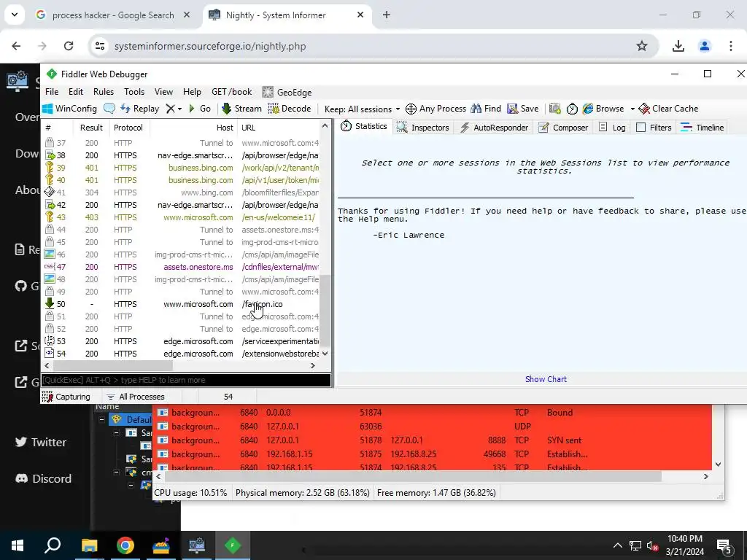Toggle the Filters tab checkbox
The image size is (747, 560).
click(640, 127)
